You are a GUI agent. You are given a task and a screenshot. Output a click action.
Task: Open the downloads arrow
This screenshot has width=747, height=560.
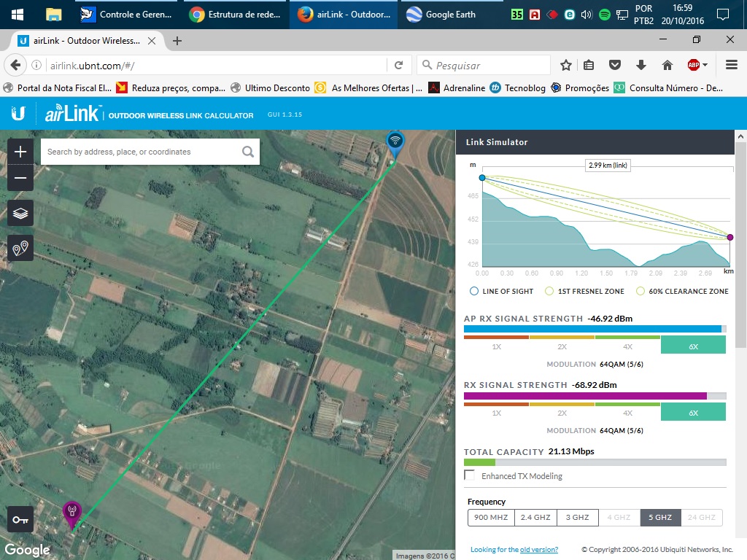tap(641, 65)
